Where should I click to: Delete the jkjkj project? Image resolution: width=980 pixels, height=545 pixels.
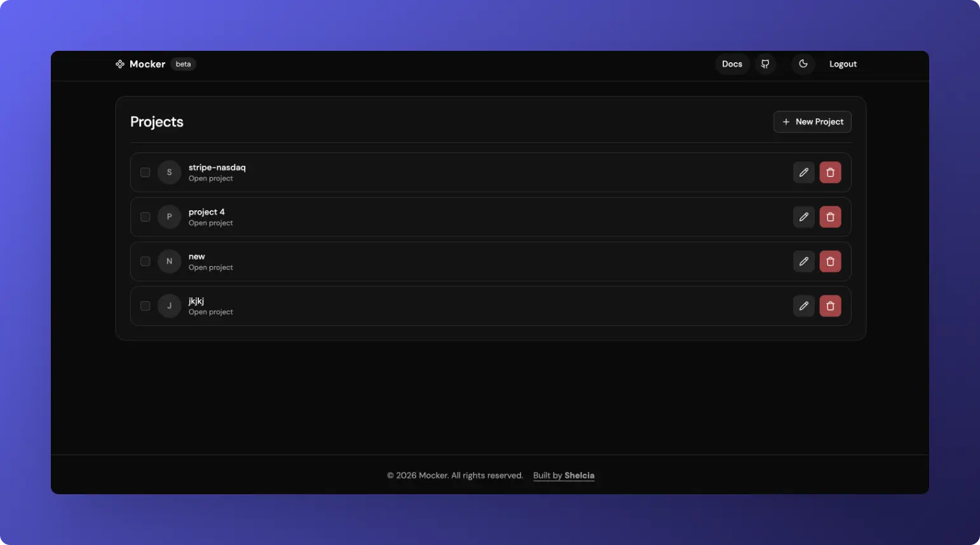point(830,306)
